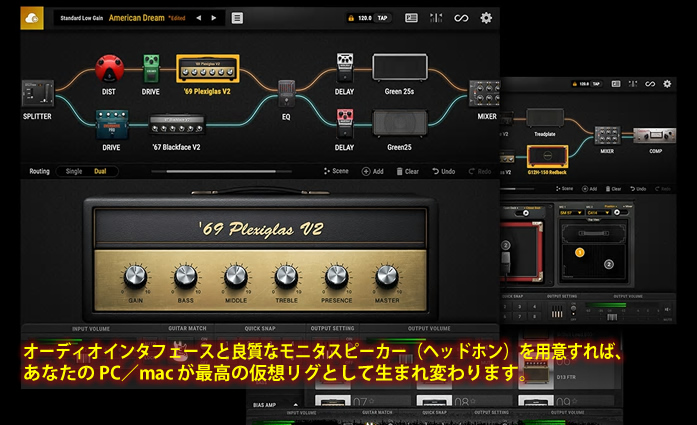Screen dimensions: 697x425
Task: Adjust the MASTER knob
Action: (x=387, y=276)
